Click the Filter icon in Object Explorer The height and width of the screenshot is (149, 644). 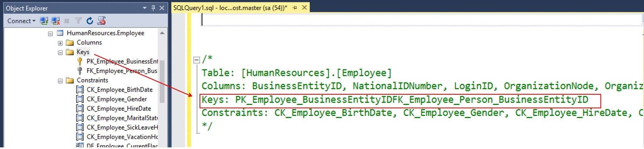78,21
